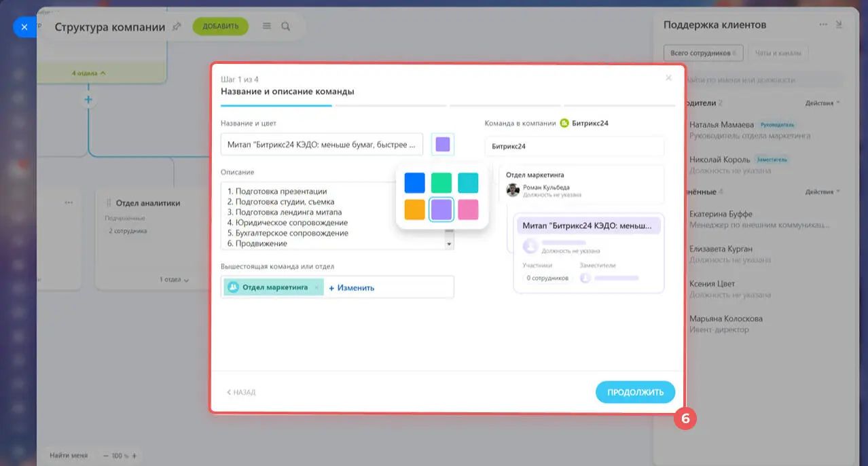Click the pin icon next to Структура компании
Screen dimensions: 868x466
point(177,27)
